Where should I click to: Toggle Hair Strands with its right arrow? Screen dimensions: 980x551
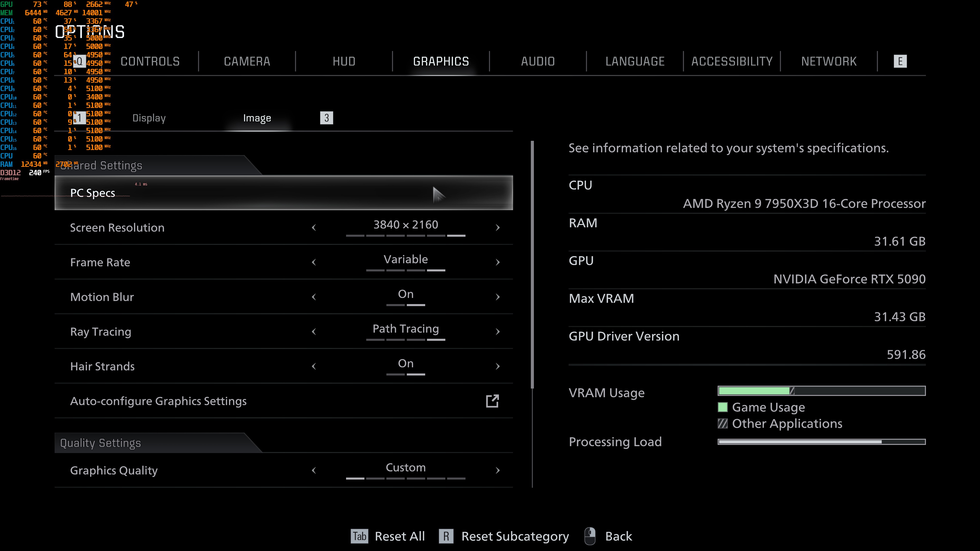[498, 366]
